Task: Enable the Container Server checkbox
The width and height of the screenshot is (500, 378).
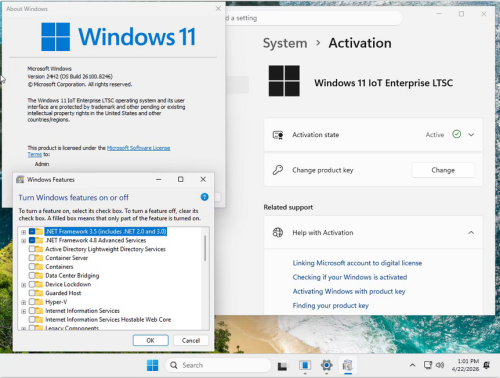Action: pos(32,258)
